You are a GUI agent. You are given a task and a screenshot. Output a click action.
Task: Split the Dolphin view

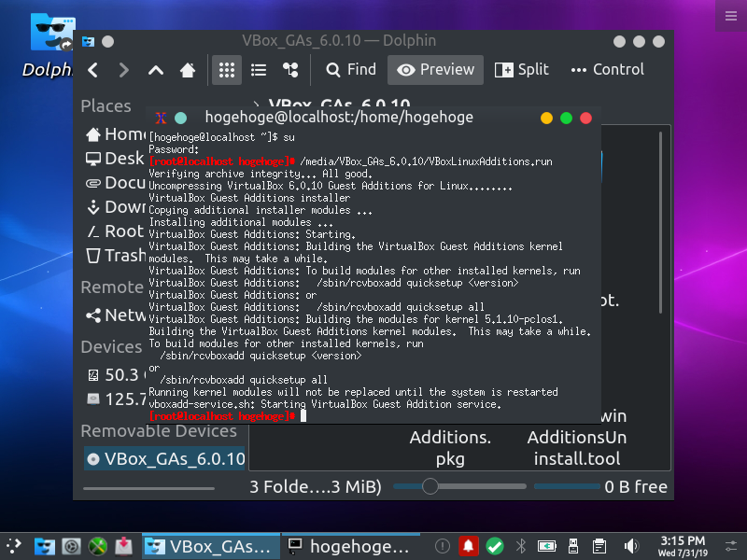click(x=522, y=70)
